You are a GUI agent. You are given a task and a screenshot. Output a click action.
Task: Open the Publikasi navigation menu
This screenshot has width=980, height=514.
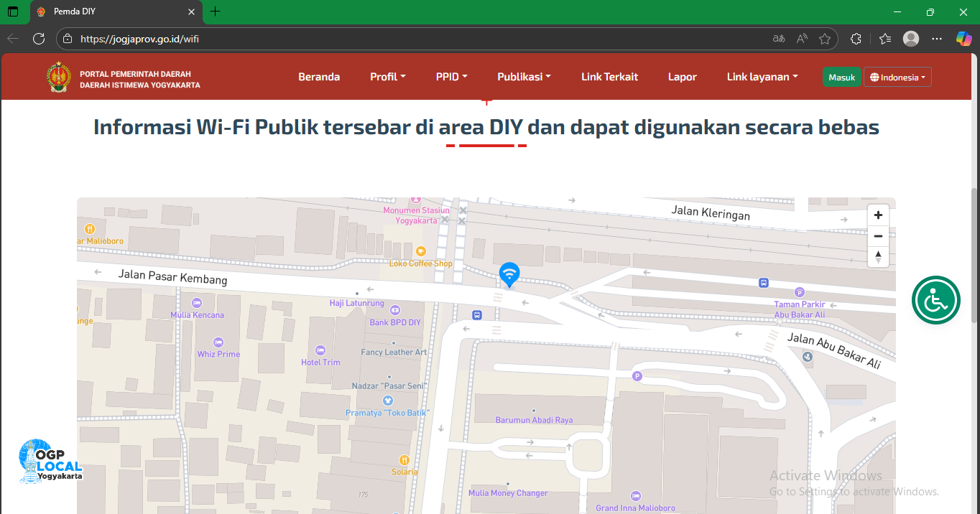point(524,77)
